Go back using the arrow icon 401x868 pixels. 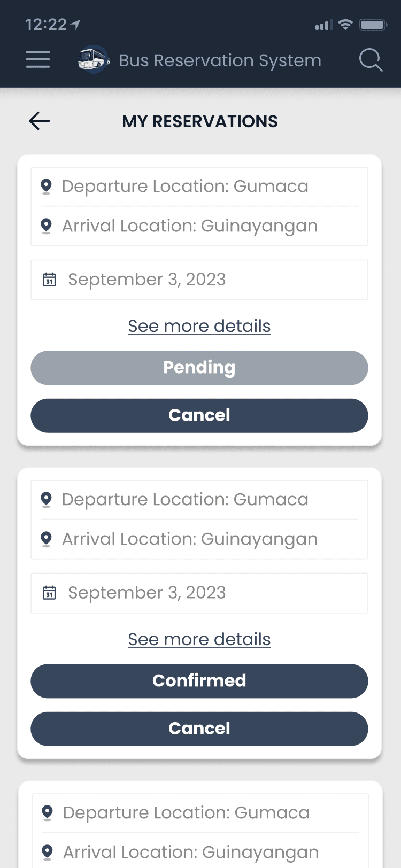[40, 121]
